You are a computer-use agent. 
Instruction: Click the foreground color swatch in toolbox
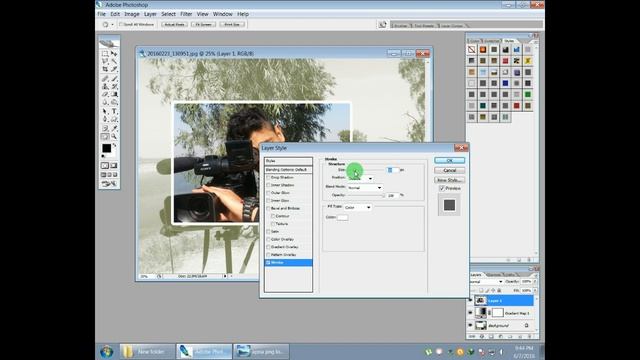106,148
